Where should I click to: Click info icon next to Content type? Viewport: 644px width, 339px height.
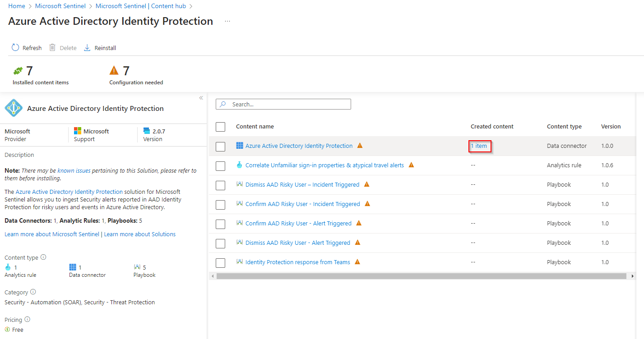click(43, 257)
